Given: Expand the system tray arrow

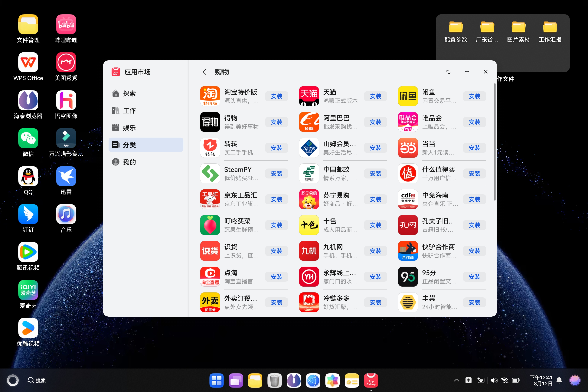Looking at the screenshot, I should tap(456, 380).
